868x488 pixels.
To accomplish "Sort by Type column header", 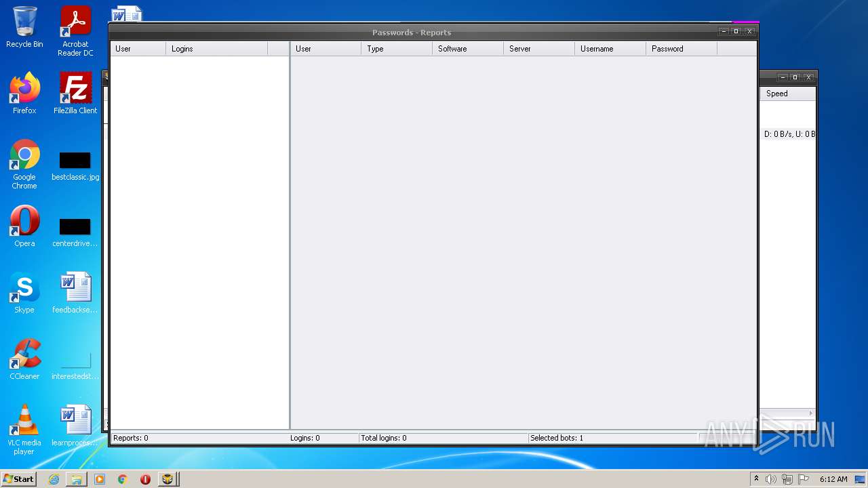I will point(397,49).
